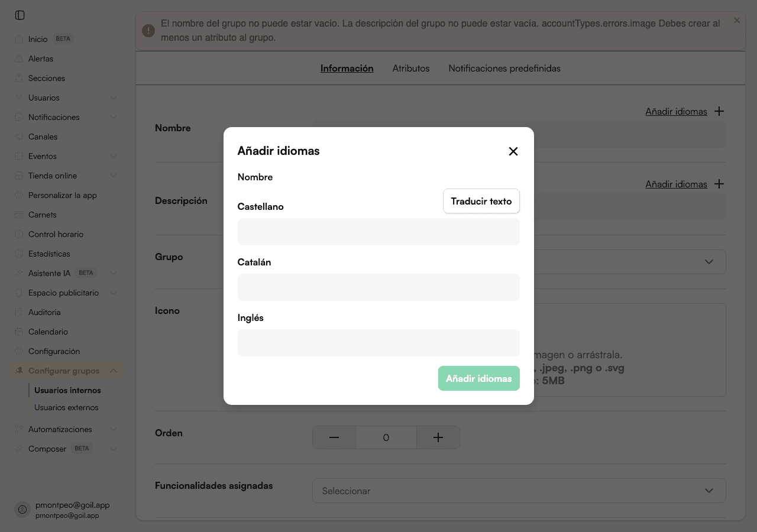The image size is (757, 532).
Task: Switch to the Atributos tab
Action: pyautogui.click(x=411, y=68)
